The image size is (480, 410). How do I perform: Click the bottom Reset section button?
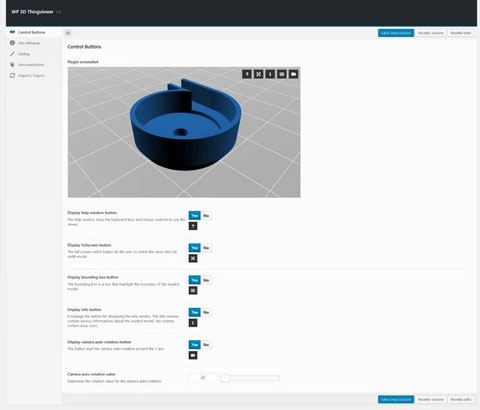431,399
